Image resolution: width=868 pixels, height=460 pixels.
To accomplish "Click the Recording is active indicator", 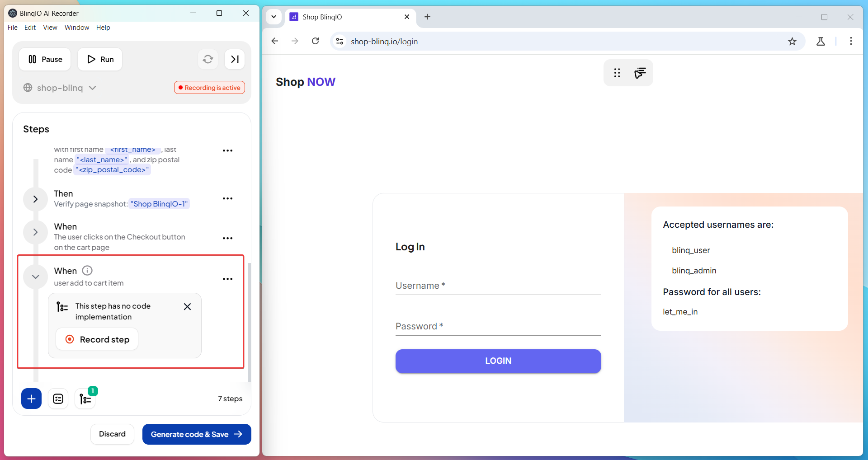I will (209, 88).
